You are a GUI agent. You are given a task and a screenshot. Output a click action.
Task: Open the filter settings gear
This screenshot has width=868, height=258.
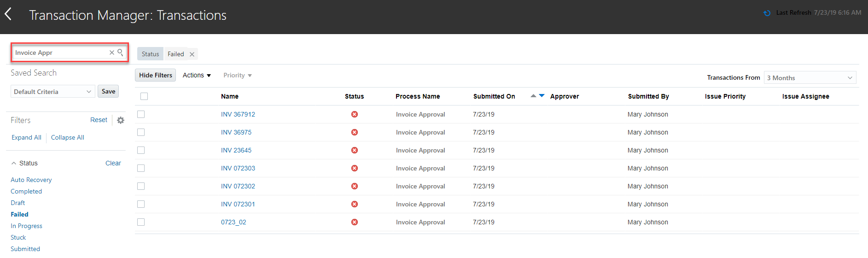tap(121, 120)
